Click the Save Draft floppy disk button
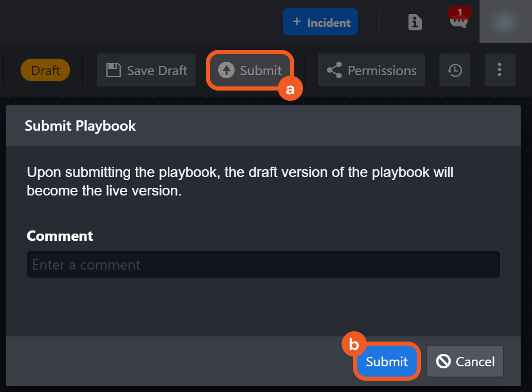The image size is (532, 392). pos(146,70)
